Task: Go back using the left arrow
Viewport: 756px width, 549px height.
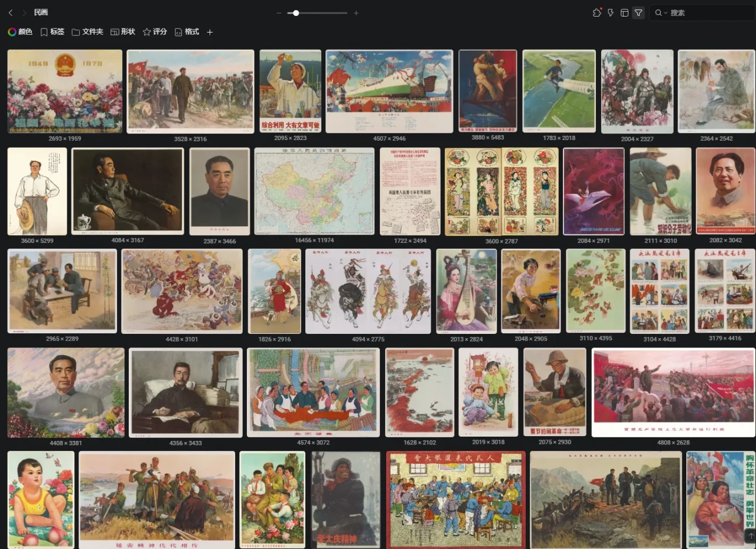Action: click(11, 12)
